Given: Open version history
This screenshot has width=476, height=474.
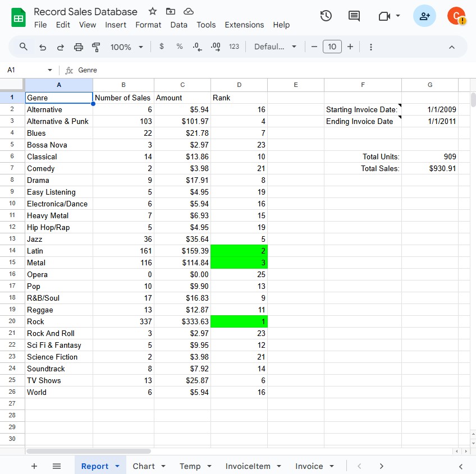Looking at the screenshot, I should [x=326, y=16].
